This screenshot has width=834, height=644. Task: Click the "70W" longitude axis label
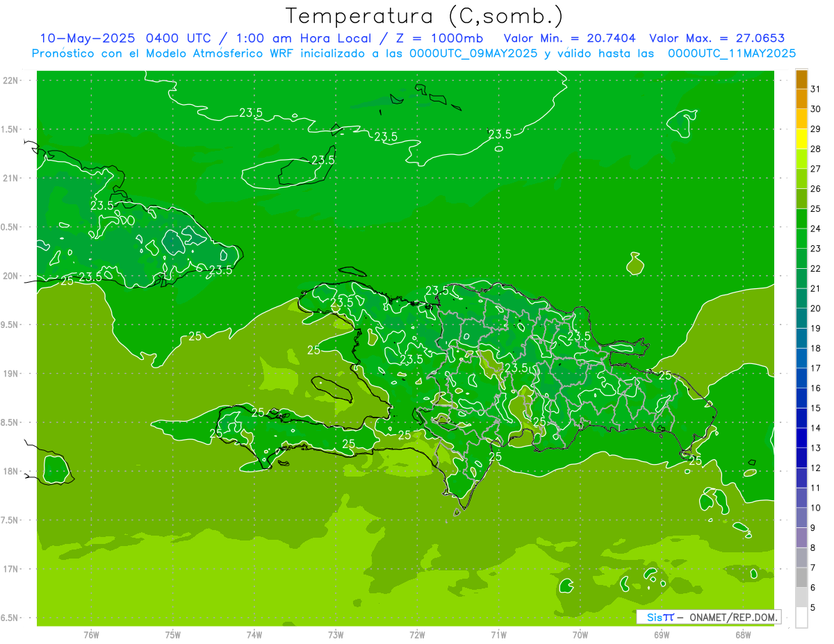580,634
